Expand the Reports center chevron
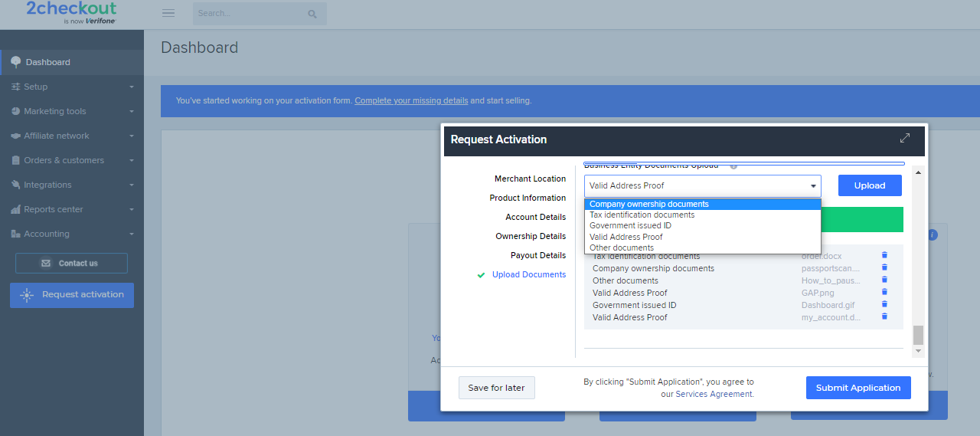This screenshot has width=980, height=436. coord(132,210)
